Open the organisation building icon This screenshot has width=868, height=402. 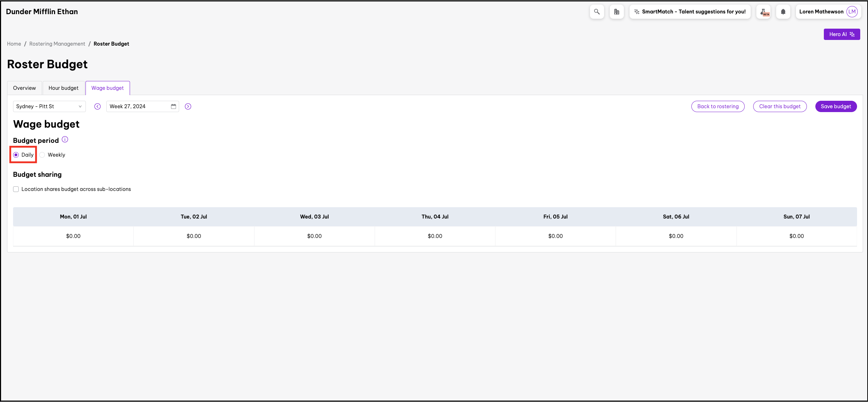[616, 12]
